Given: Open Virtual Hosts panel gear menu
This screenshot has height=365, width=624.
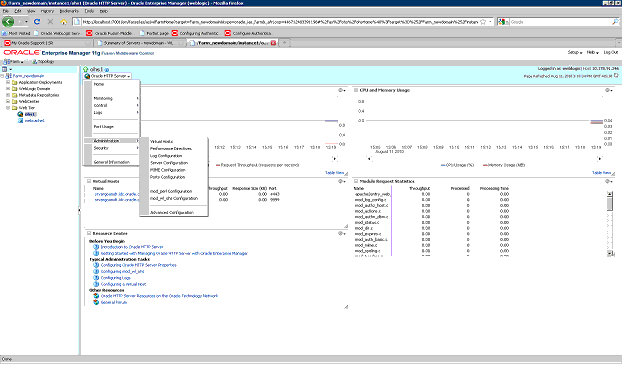Looking at the screenshot, I should 341,182.
